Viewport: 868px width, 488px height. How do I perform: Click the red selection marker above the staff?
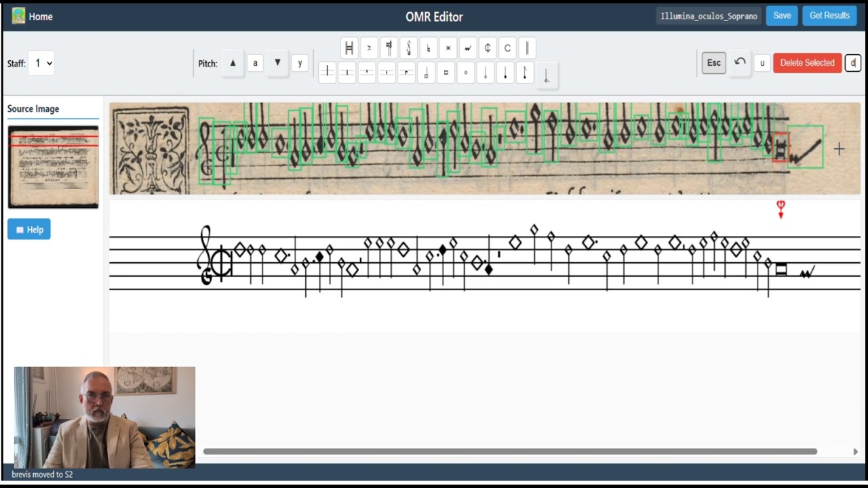point(781,209)
